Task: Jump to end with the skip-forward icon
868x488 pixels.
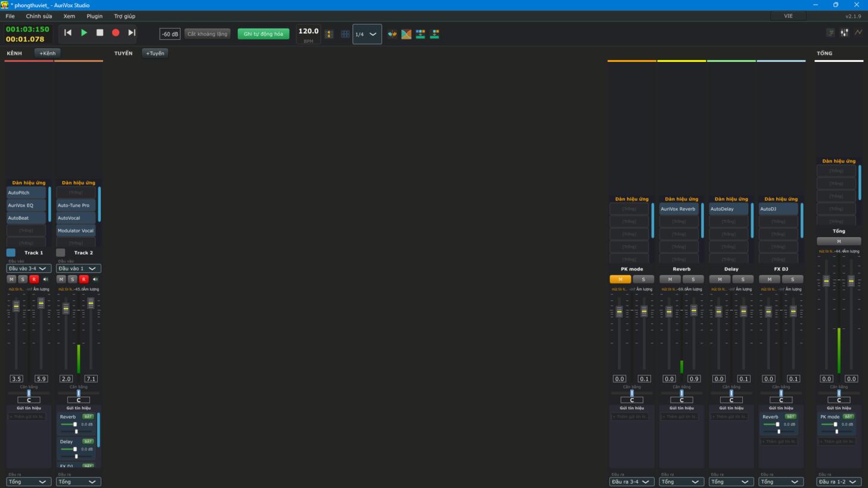Action: click(132, 33)
